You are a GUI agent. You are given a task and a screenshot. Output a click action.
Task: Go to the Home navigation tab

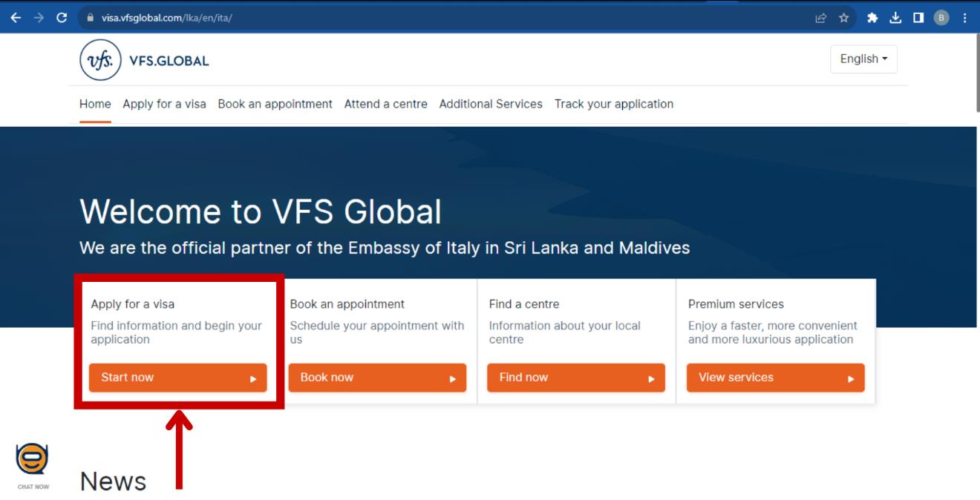(95, 105)
